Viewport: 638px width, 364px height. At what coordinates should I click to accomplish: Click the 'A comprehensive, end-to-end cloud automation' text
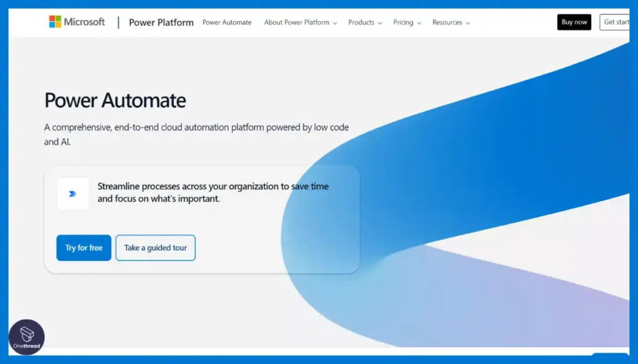pyautogui.click(x=196, y=134)
